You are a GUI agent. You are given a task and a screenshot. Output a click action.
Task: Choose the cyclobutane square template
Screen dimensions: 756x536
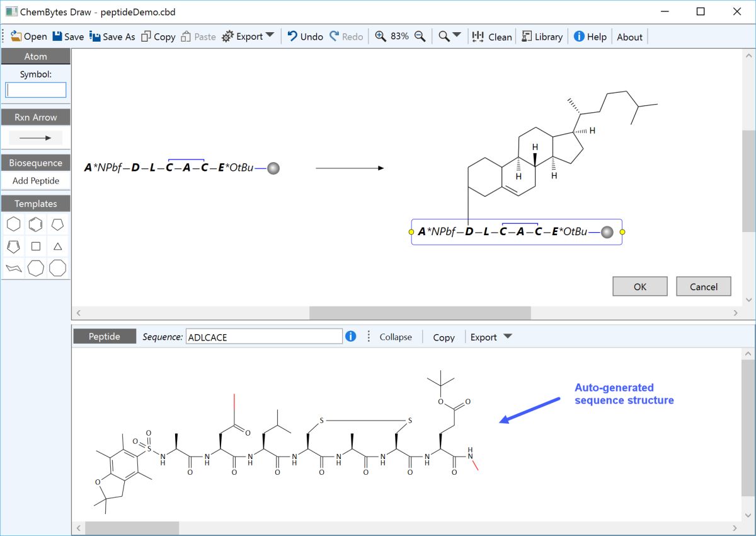pos(36,246)
